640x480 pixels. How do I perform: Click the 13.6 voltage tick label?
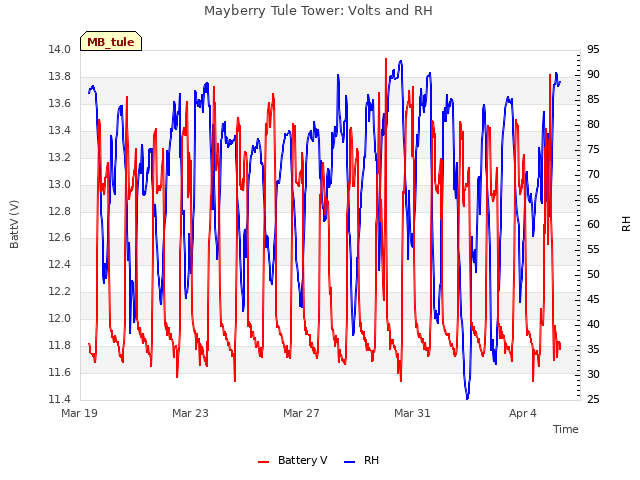(x=60, y=104)
